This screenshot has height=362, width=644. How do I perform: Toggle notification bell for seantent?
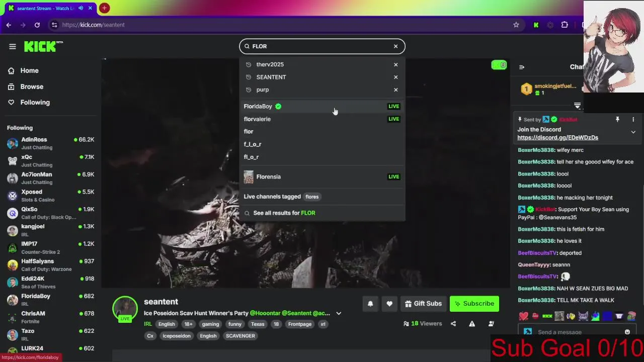370,304
